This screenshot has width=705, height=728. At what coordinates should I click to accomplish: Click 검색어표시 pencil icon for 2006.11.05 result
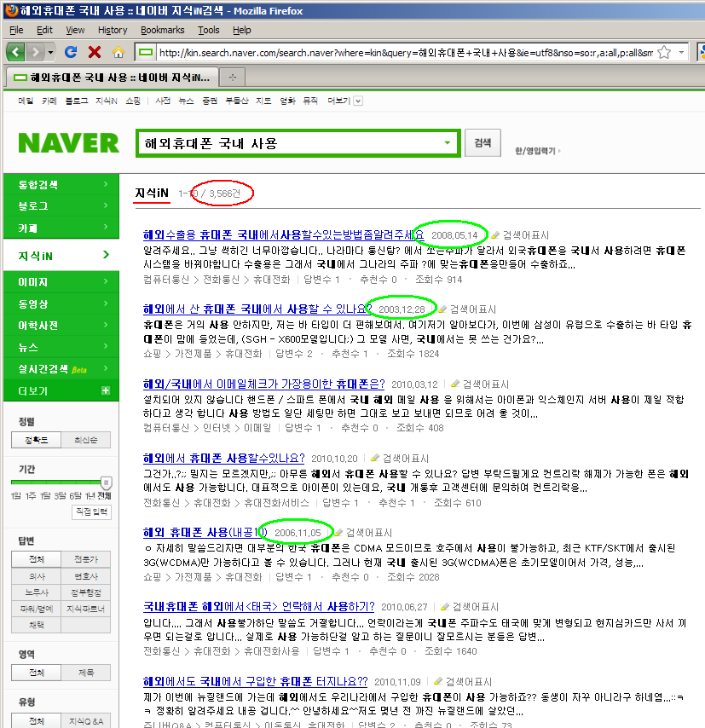click(x=339, y=533)
